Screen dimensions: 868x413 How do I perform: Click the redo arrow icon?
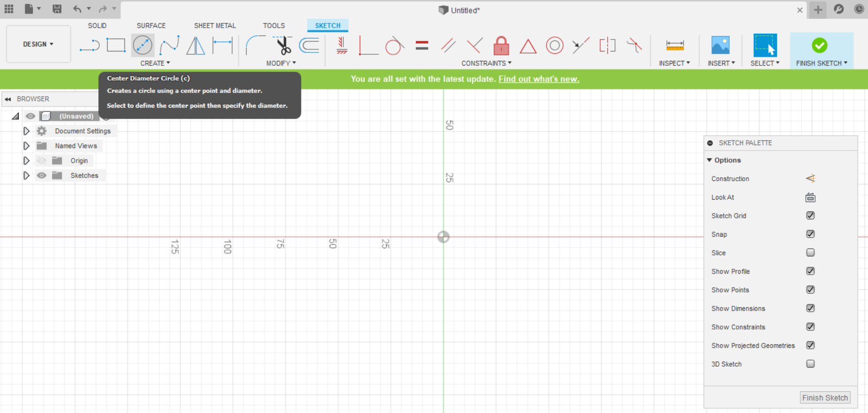[x=103, y=9]
